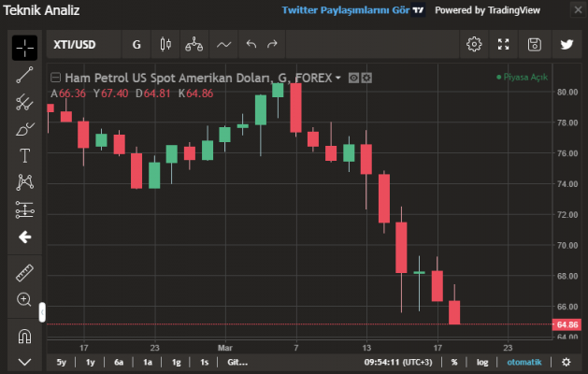Toggle otomatik auto scale

click(524, 363)
